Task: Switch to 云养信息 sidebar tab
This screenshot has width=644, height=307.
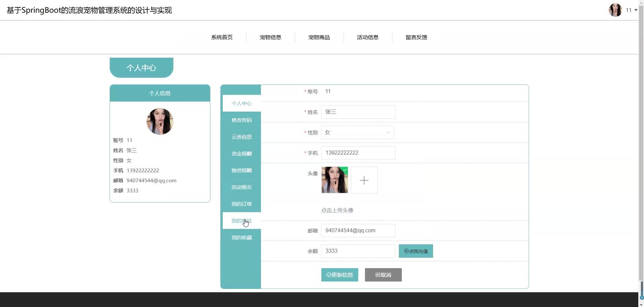Action: click(x=241, y=137)
